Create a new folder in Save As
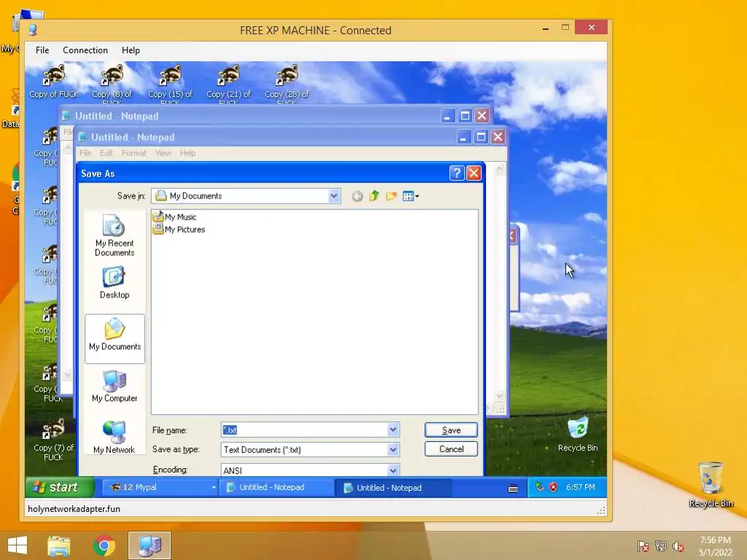The image size is (747, 560). 391,196
